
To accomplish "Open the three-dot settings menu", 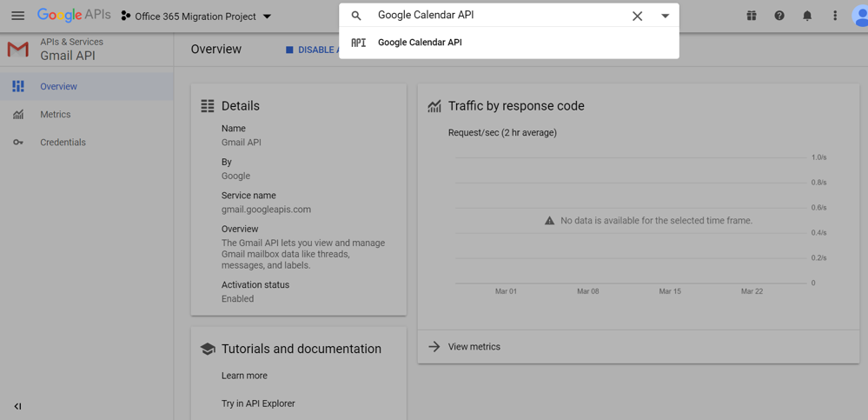I will coord(835,16).
